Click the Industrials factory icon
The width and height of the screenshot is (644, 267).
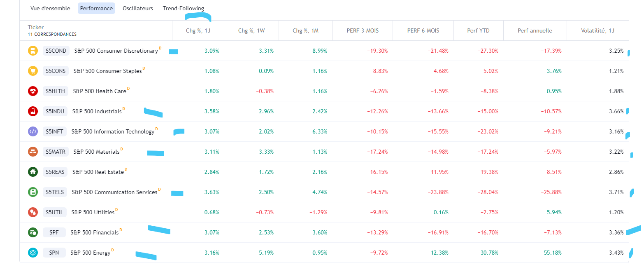coord(33,111)
